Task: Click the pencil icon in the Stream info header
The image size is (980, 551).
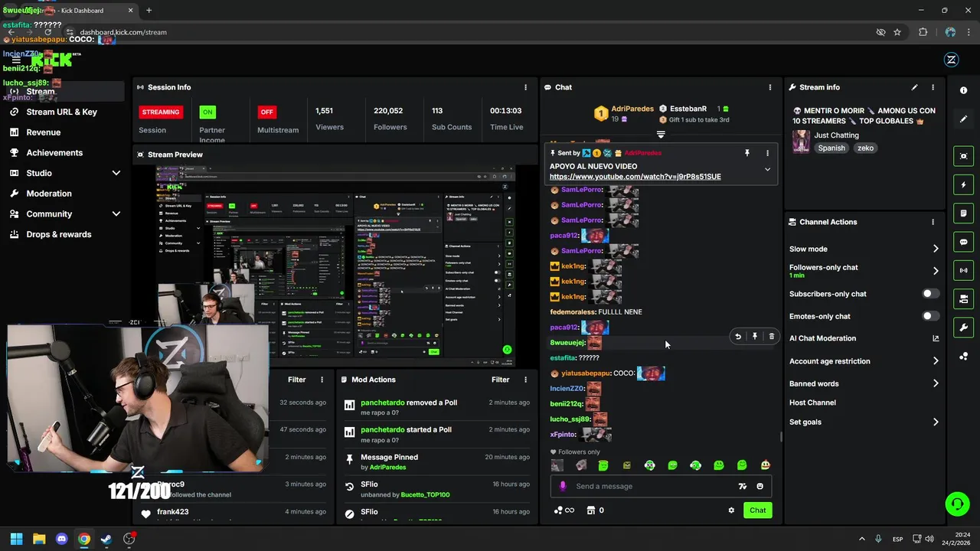Action: (914, 87)
